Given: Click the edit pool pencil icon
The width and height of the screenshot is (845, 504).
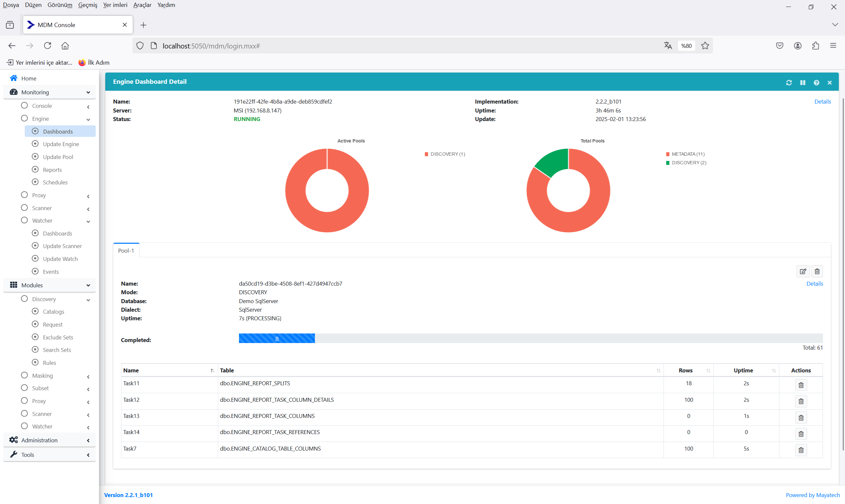Looking at the screenshot, I should pos(802,271).
